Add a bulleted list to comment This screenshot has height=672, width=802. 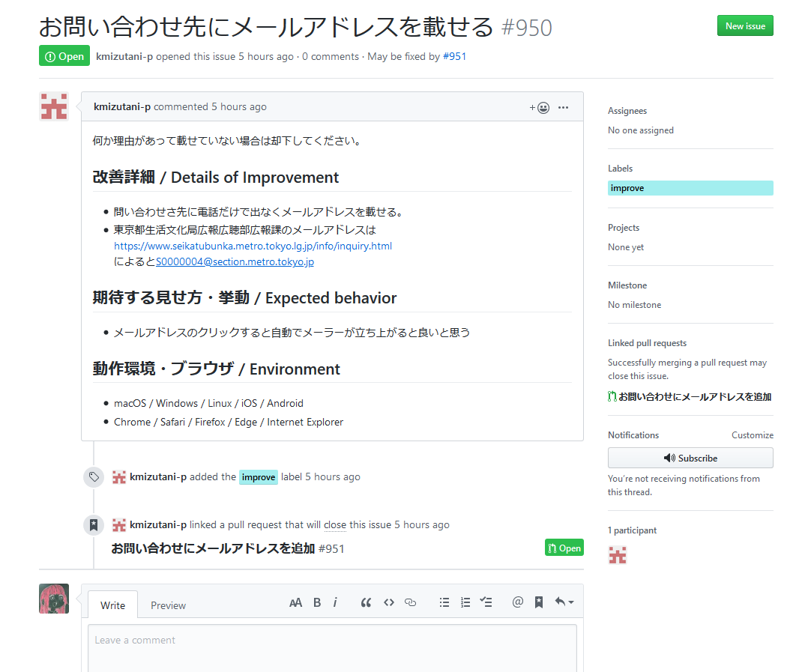pos(444,602)
